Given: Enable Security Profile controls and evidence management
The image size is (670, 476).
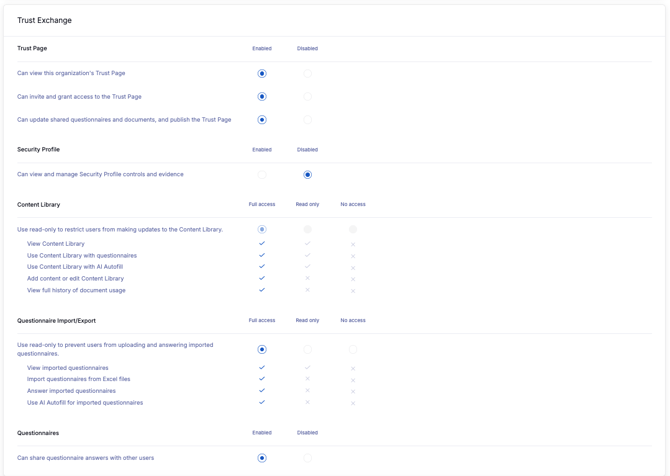Looking at the screenshot, I should pos(262,174).
